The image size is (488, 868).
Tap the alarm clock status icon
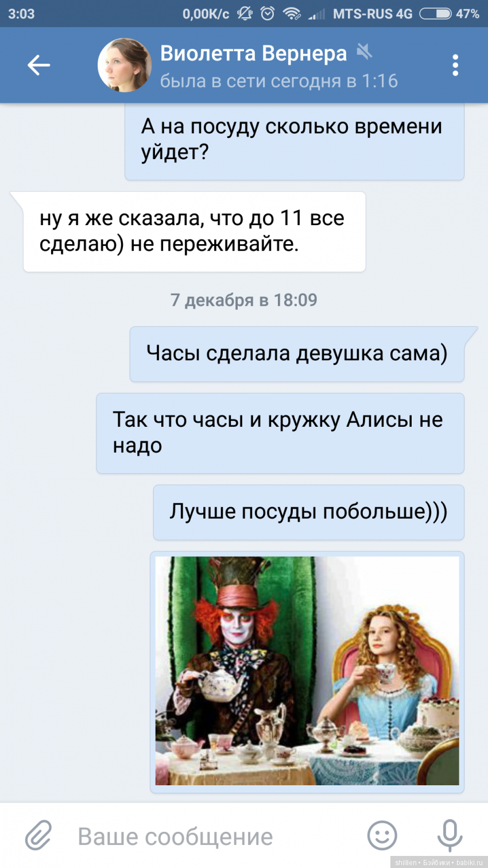click(268, 13)
